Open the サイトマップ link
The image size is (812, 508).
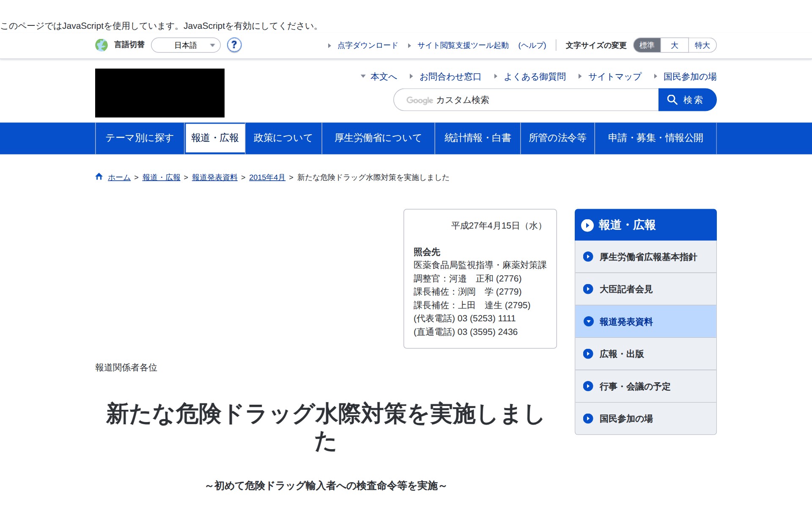[614, 77]
